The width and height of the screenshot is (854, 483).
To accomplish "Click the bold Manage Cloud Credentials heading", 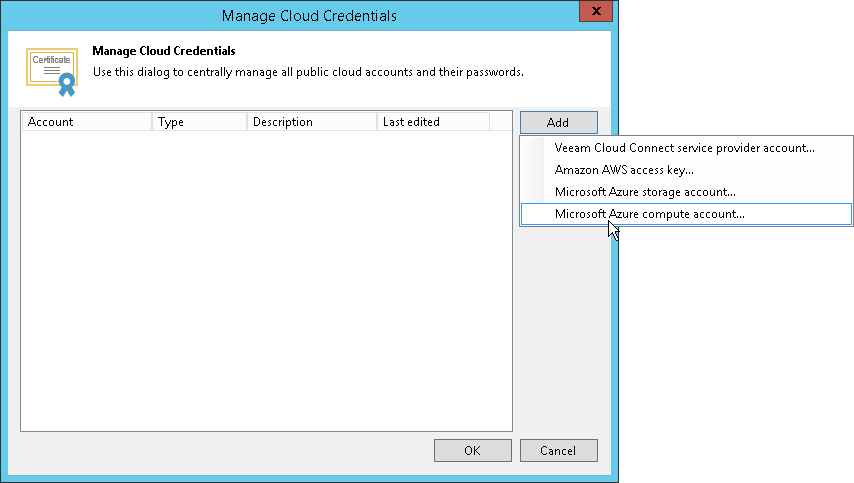I will coord(164,50).
